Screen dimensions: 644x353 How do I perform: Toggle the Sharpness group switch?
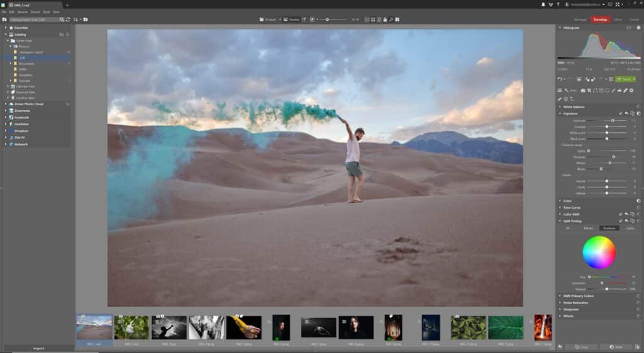pos(639,309)
